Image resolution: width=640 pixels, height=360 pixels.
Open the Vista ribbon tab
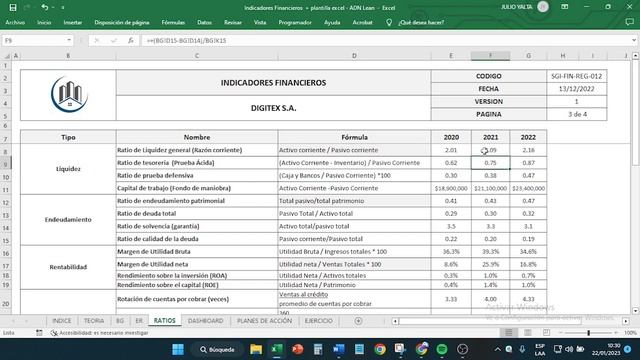[x=260, y=22]
